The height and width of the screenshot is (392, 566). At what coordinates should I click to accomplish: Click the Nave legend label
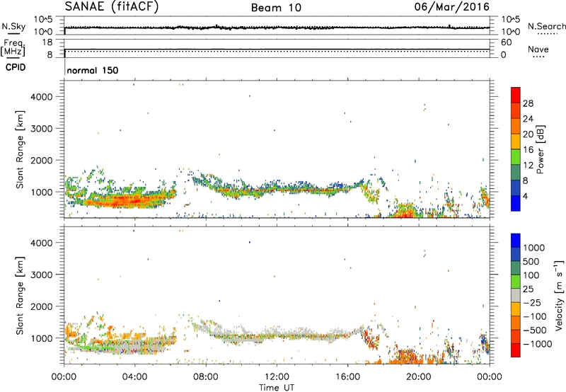pyautogui.click(x=538, y=49)
